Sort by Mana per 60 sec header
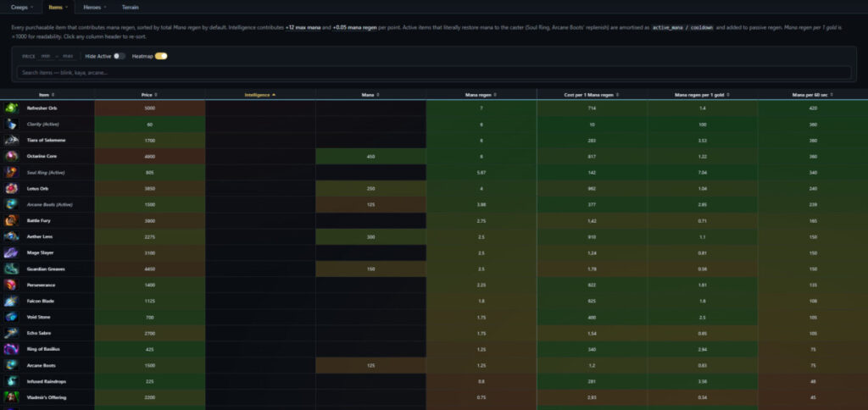Viewport: 868px width, 410px height. [x=813, y=95]
